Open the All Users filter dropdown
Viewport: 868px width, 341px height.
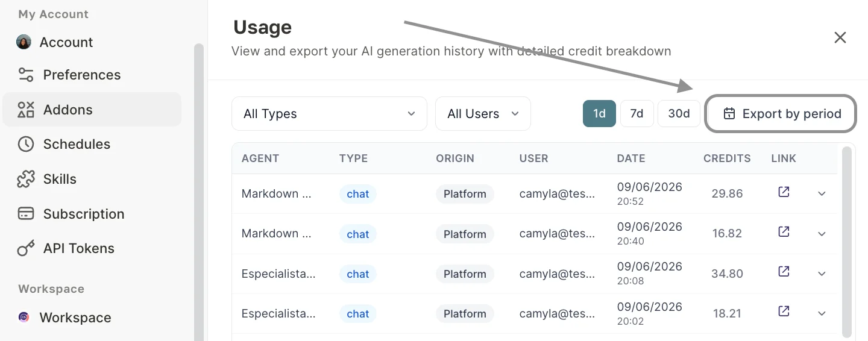pos(483,113)
